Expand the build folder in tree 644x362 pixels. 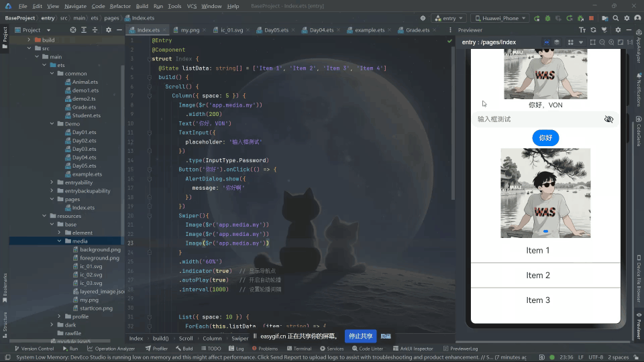click(x=29, y=40)
